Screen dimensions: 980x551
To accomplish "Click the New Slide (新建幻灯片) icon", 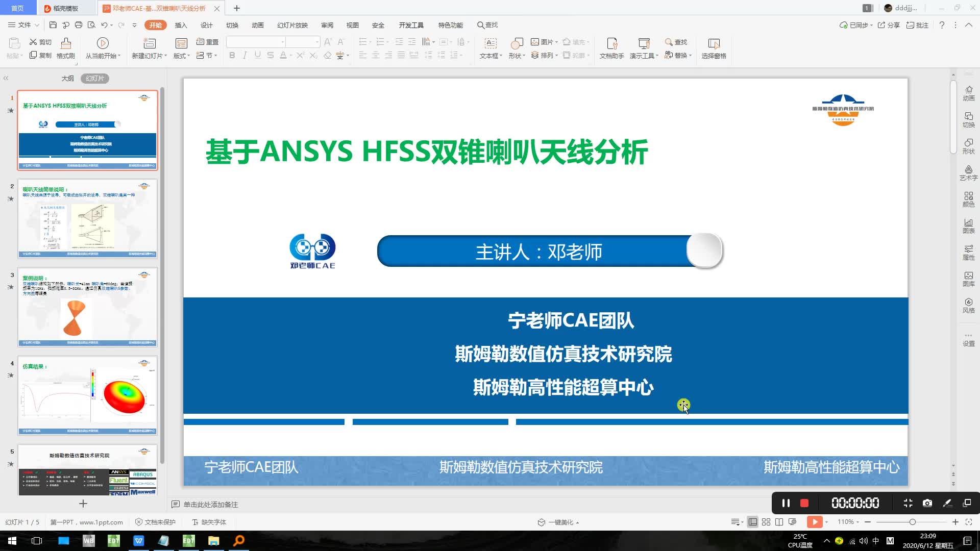I will pos(150,43).
